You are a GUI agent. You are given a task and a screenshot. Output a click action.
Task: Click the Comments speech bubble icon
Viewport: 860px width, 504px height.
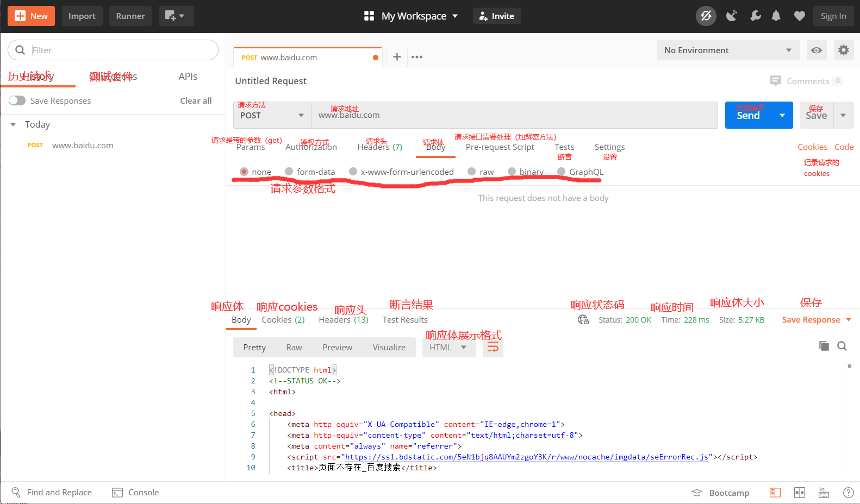coord(776,81)
